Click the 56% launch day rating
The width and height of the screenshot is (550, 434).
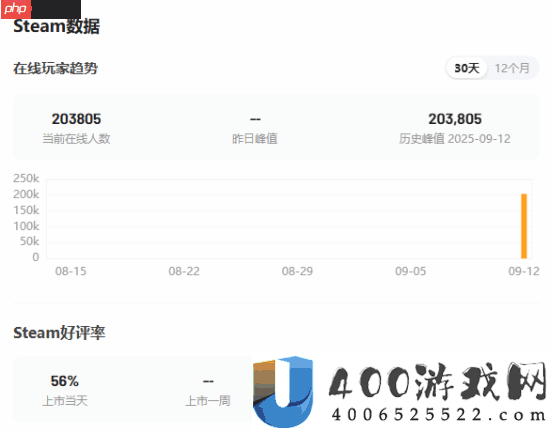point(65,381)
